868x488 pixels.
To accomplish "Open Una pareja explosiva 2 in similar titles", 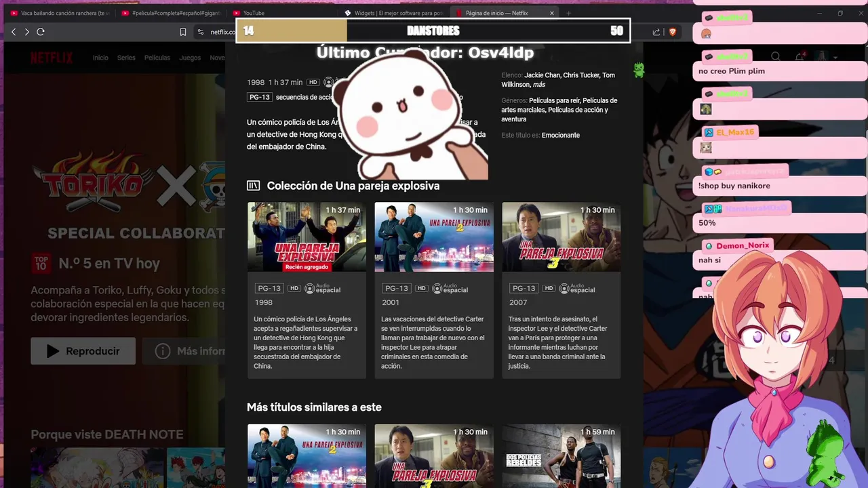I will [307, 455].
